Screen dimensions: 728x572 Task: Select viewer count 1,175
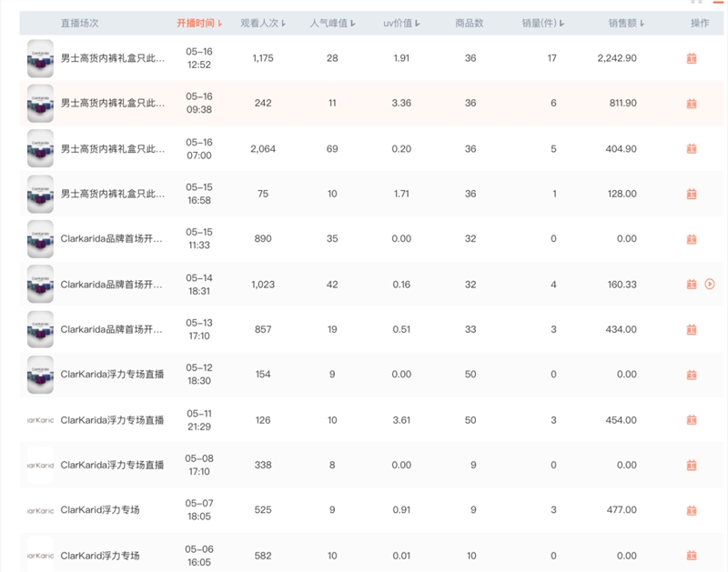tap(263, 58)
